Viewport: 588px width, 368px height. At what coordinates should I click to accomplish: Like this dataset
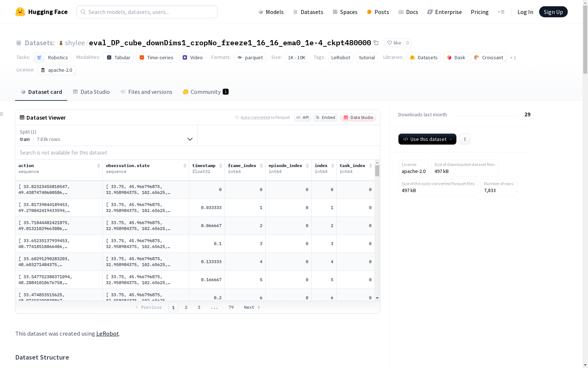click(394, 43)
